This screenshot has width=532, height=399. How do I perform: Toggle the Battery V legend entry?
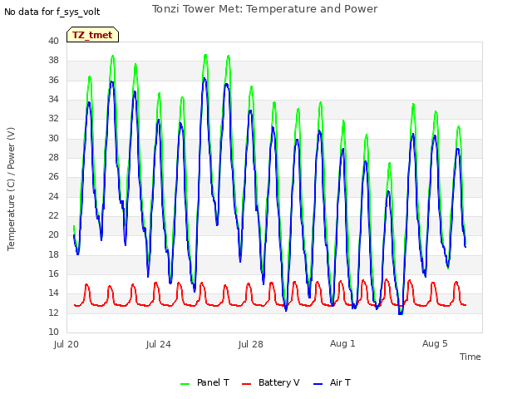coord(271,382)
